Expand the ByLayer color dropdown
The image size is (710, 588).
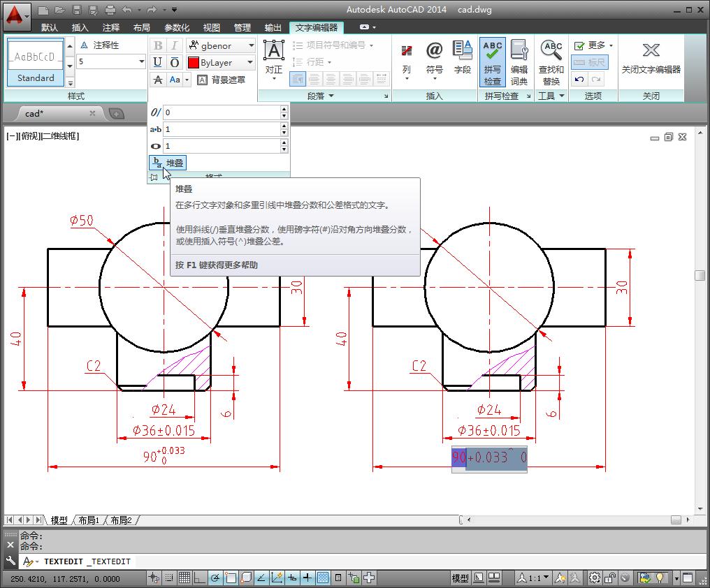pos(250,62)
